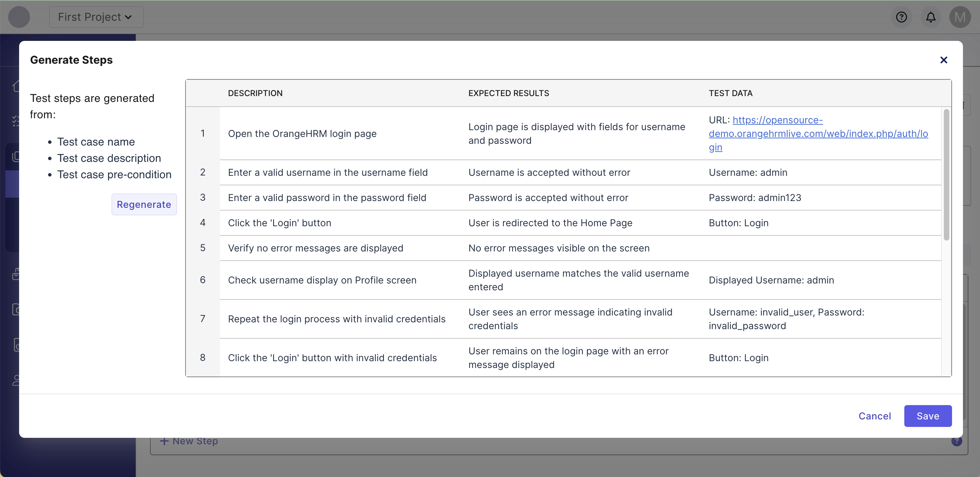Click the 'Test case description' bullet
This screenshot has width=980, height=477.
tap(109, 158)
